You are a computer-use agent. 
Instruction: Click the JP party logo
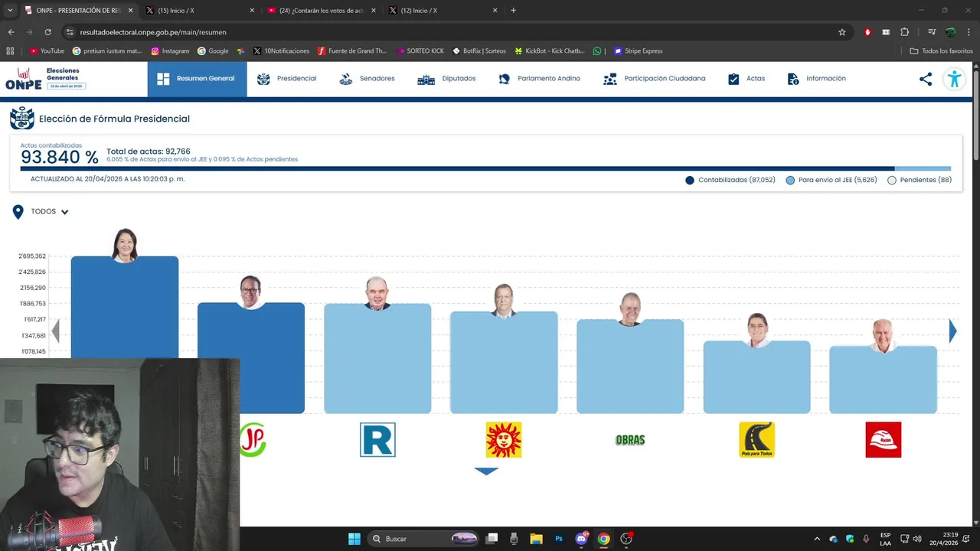point(253,440)
